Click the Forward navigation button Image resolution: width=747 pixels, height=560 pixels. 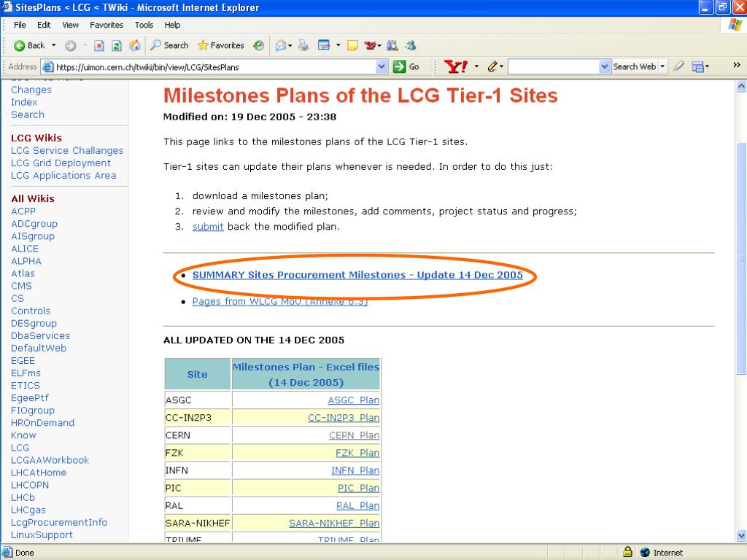pyautogui.click(x=71, y=46)
